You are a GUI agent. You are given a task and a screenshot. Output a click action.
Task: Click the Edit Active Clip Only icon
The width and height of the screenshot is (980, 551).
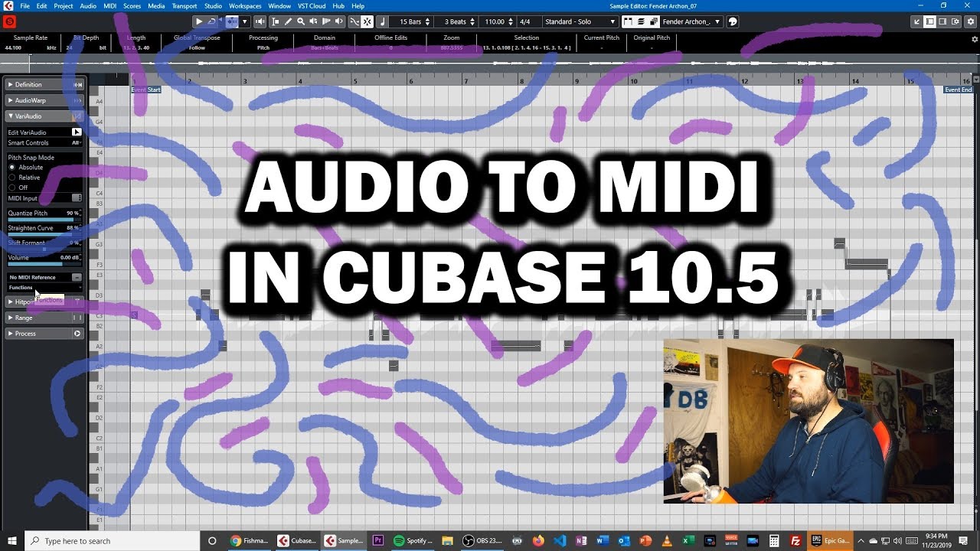pyautogui.click(x=654, y=21)
